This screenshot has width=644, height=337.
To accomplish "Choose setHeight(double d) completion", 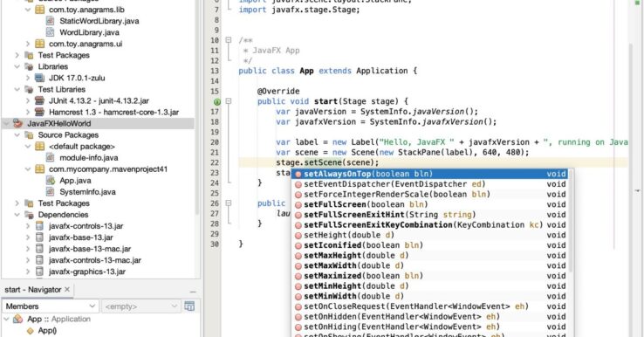I will (430, 235).
